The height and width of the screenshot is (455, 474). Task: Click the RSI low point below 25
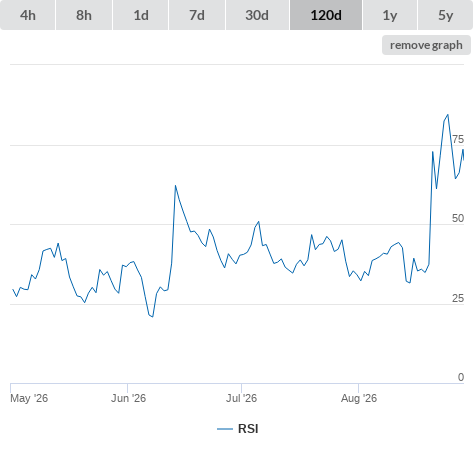(152, 316)
